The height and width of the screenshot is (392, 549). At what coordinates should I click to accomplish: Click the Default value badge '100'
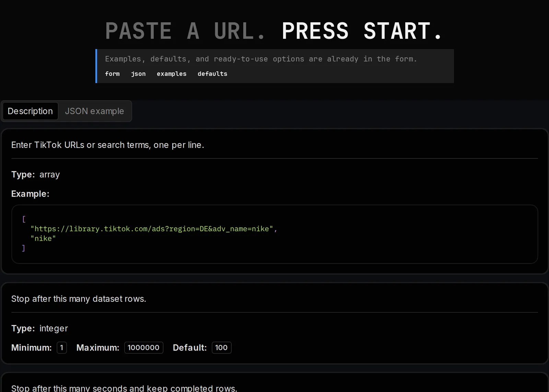click(222, 348)
